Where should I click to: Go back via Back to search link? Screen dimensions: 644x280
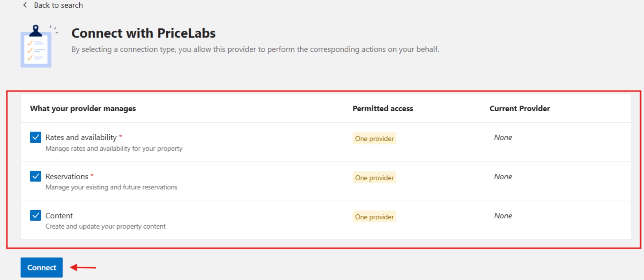(x=58, y=5)
